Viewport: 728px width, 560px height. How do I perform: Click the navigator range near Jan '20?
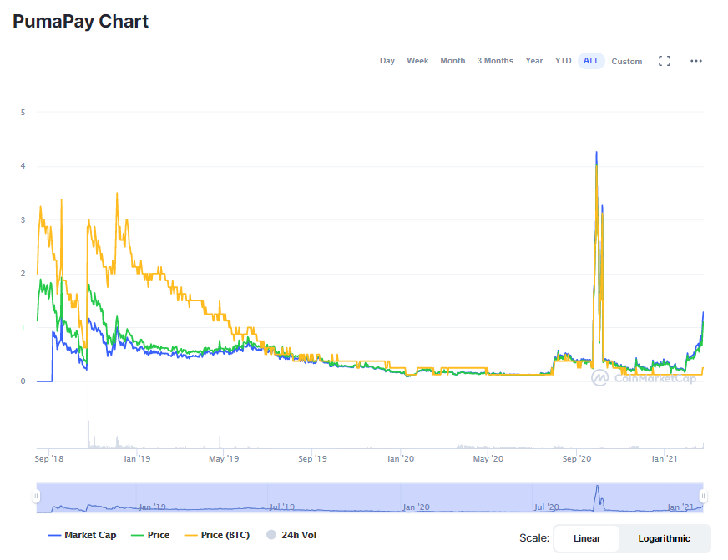point(416,507)
